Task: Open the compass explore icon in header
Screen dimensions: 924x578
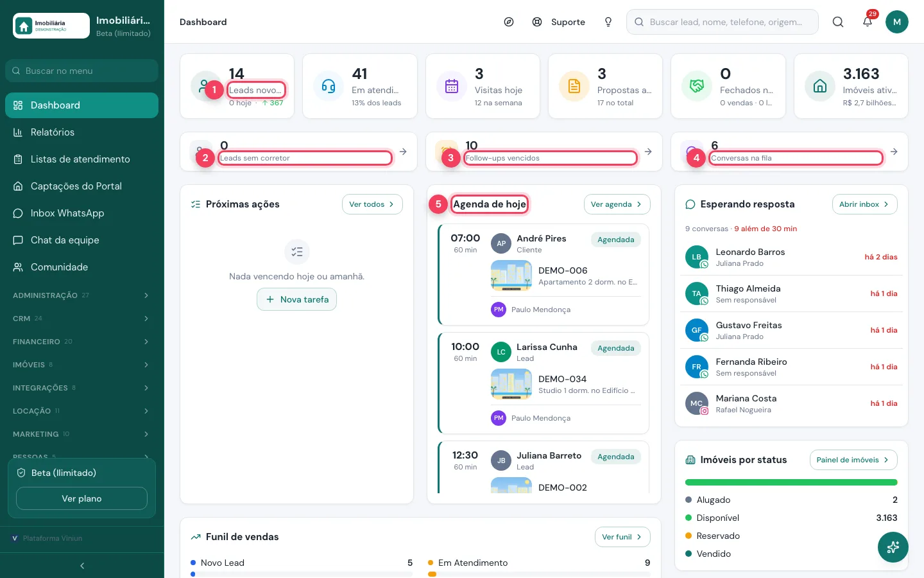Action: [x=509, y=22]
